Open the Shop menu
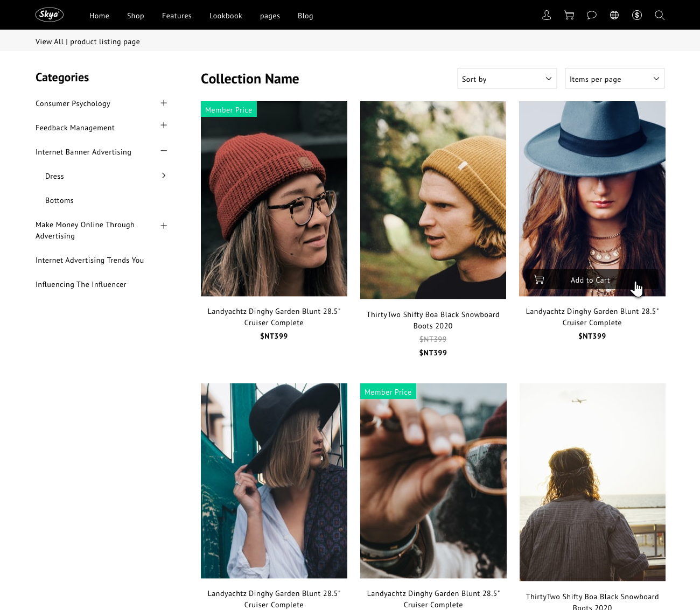 pyautogui.click(x=136, y=16)
